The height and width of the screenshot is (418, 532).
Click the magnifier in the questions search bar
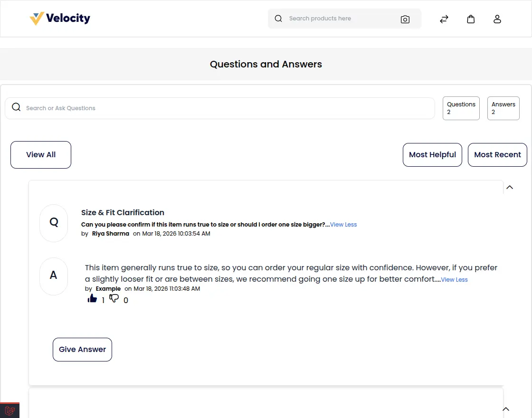point(16,107)
